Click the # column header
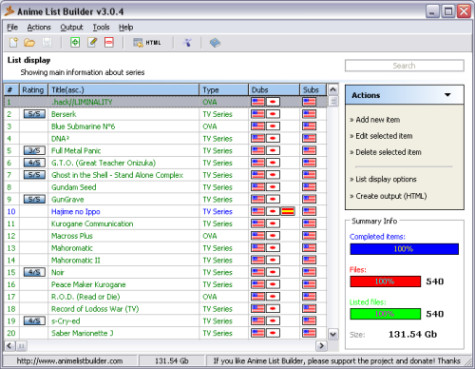475x369 pixels. [11, 90]
